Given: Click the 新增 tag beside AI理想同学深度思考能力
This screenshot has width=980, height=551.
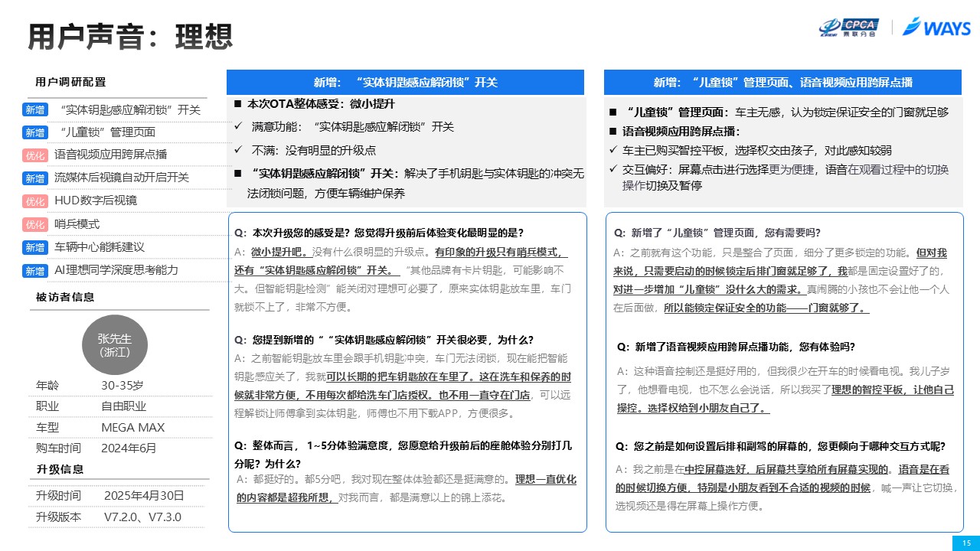Looking at the screenshot, I should coord(35,270).
